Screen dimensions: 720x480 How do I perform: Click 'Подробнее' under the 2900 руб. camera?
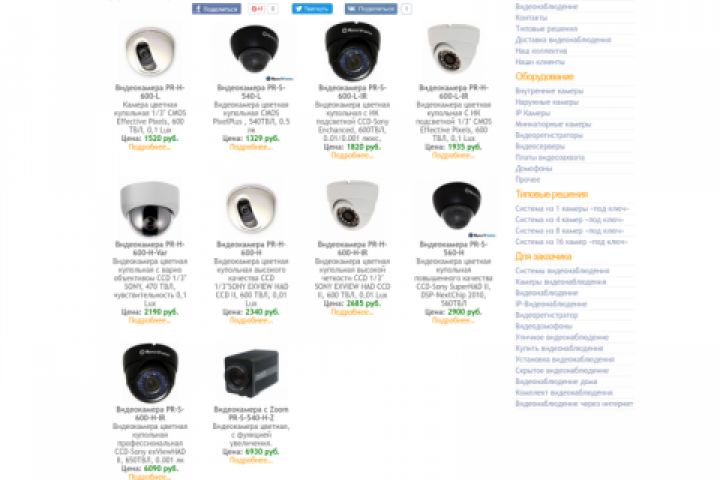click(453, 321)
